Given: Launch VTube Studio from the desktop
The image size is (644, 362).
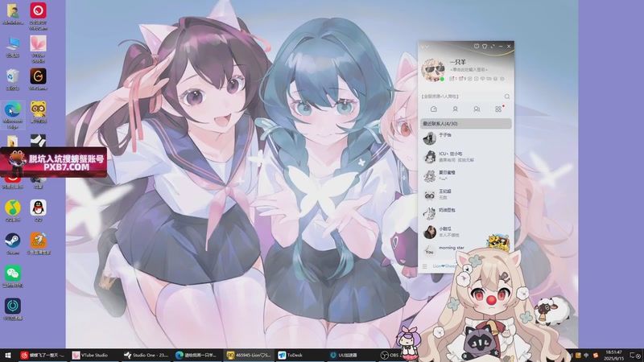Looking at the screenshot, I should pos(38,49).
